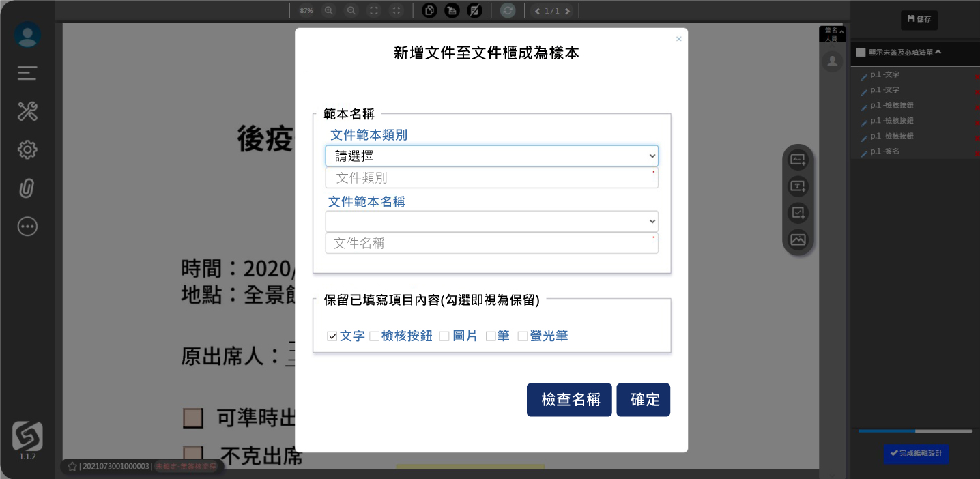980x479 pixels.
Task: Open the 文件範本類別 dropdown showing 請選擇
Action: click(x=491, y=156)
